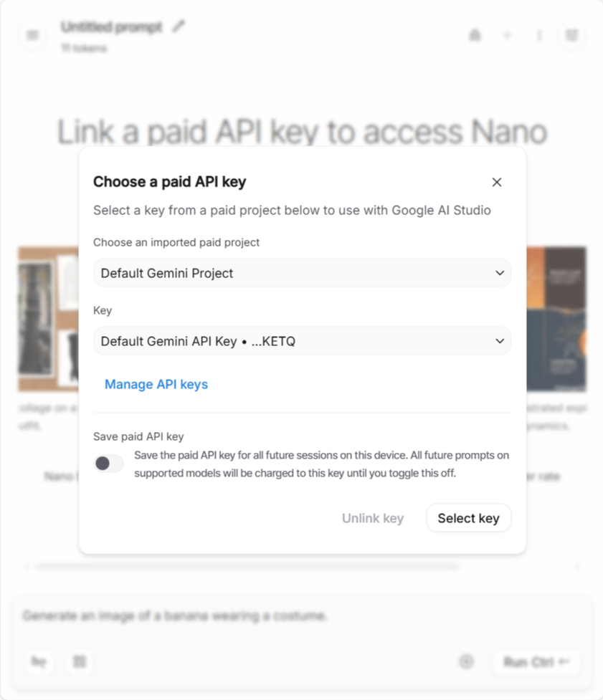Click the Manage API keys link
603x700 pixels.
[156, 385]
